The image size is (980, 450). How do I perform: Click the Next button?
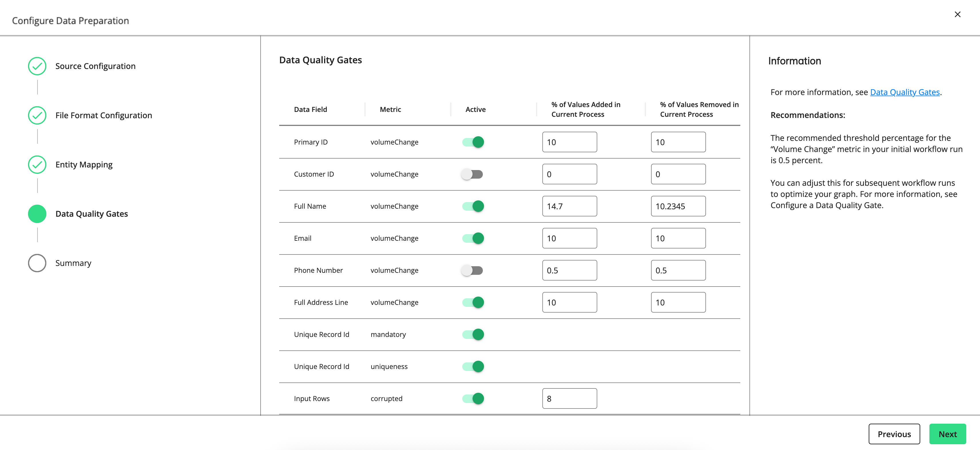[947, 434]
